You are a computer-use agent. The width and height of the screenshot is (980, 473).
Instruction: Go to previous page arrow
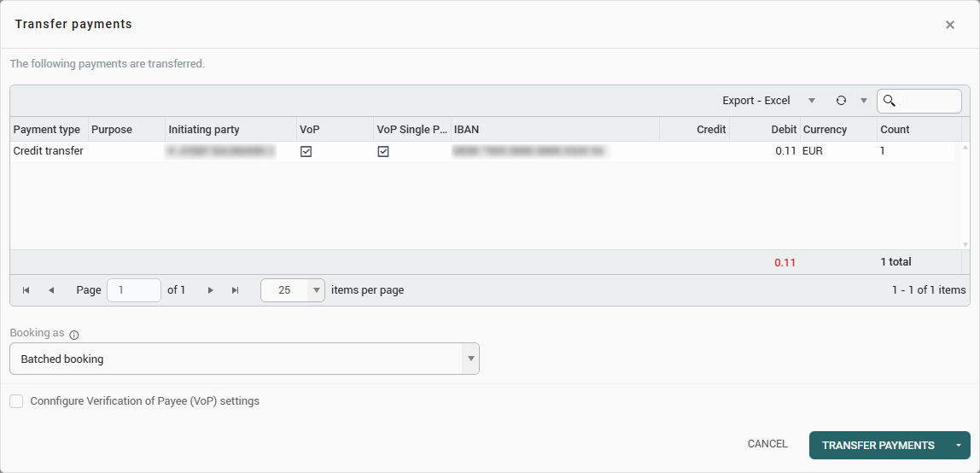coord(51,290)
